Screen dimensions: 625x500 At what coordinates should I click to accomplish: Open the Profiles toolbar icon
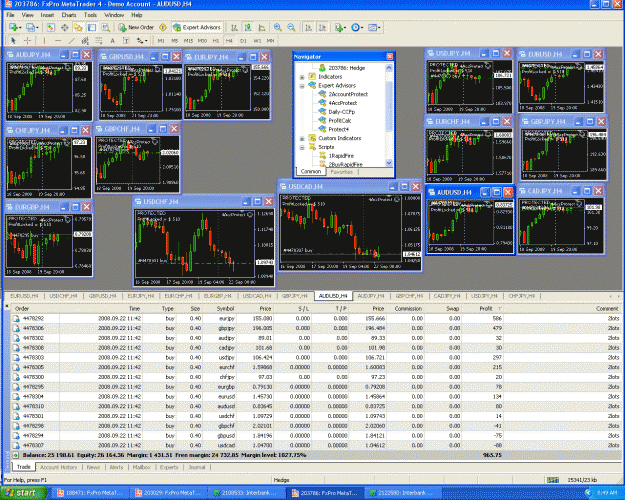tap(31, 28)
